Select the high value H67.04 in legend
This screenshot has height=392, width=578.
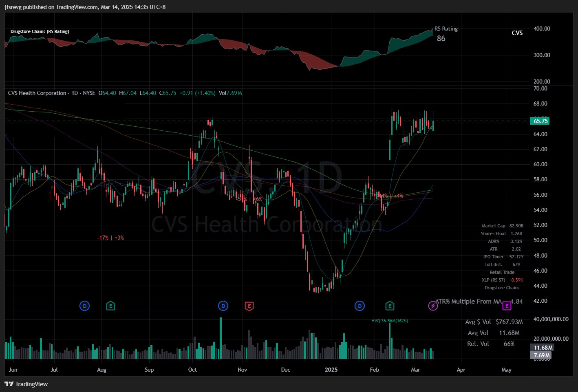click(x=128, y=93)
